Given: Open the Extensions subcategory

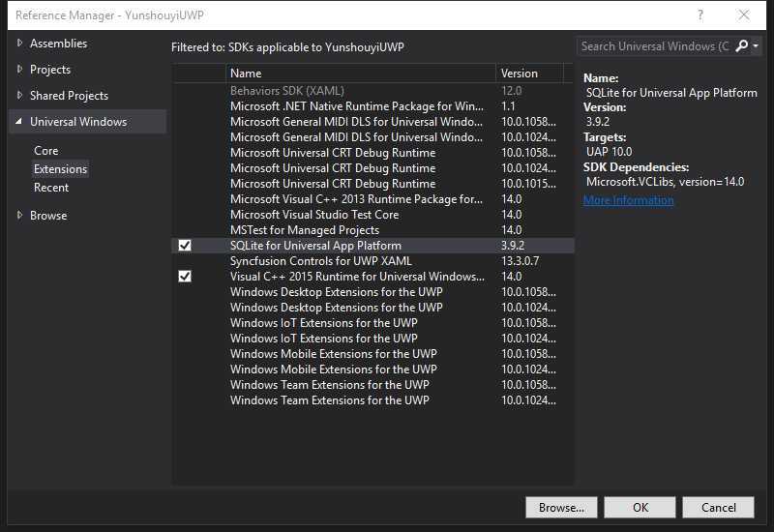Looking at the screenshot, I should [x=60, y=168].
